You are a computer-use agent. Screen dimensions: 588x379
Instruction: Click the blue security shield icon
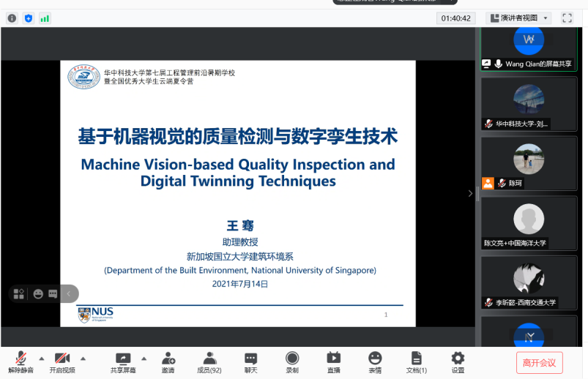tap(29, 18)
